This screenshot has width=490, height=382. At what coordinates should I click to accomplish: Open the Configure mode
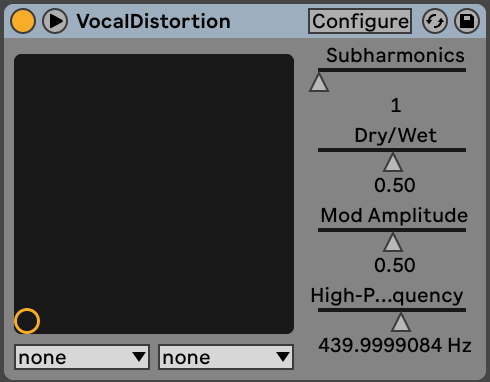click(360, 21)
